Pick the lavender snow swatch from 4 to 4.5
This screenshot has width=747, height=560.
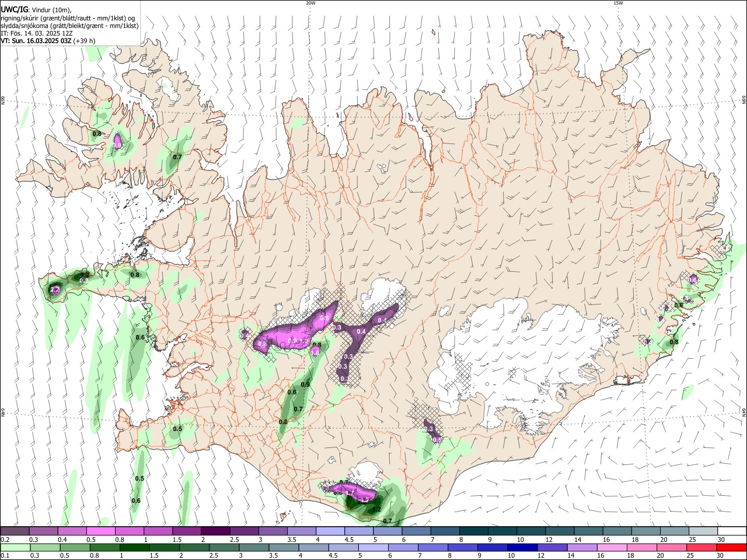tap(330, 531)
